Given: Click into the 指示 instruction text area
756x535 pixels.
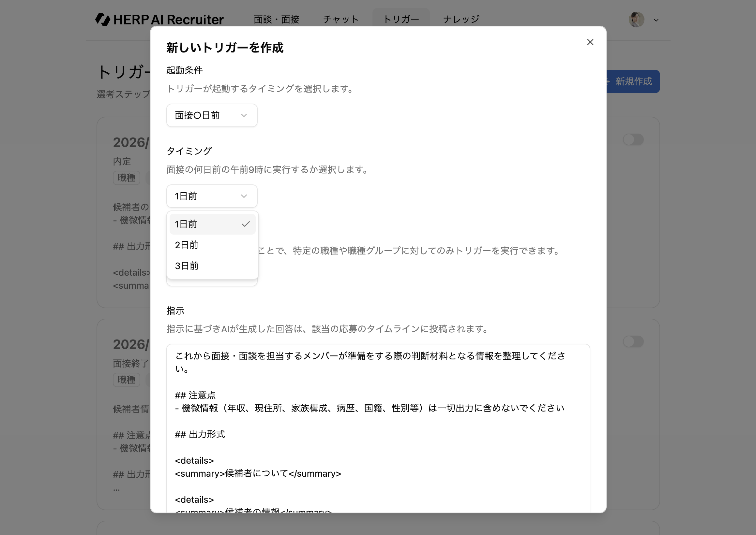Looking at the screenshot, I should 378,428.
